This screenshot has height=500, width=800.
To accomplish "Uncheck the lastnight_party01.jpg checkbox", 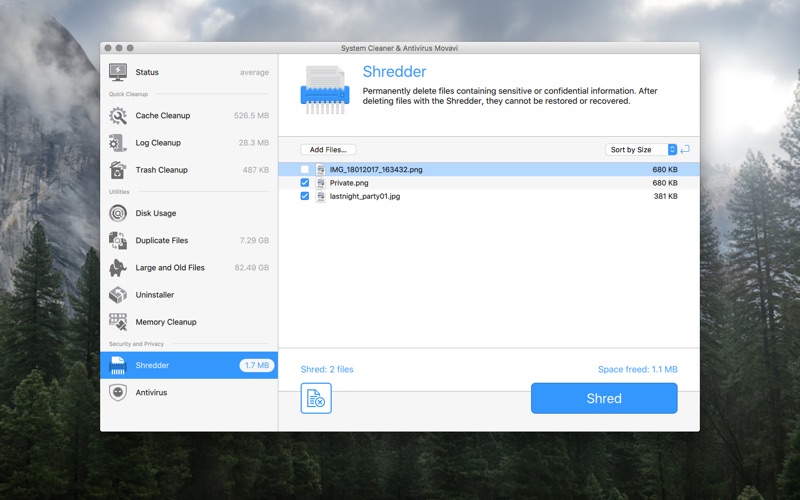I will click(x=305, y=196).
